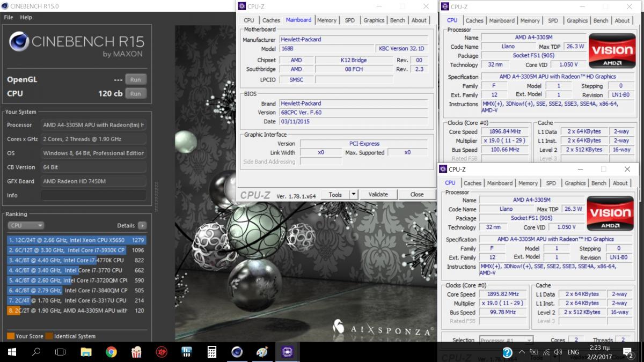The width and height of the screenshot is (644, 362).
Task: Expand ranking Details arrow
Action: point(142,226)
